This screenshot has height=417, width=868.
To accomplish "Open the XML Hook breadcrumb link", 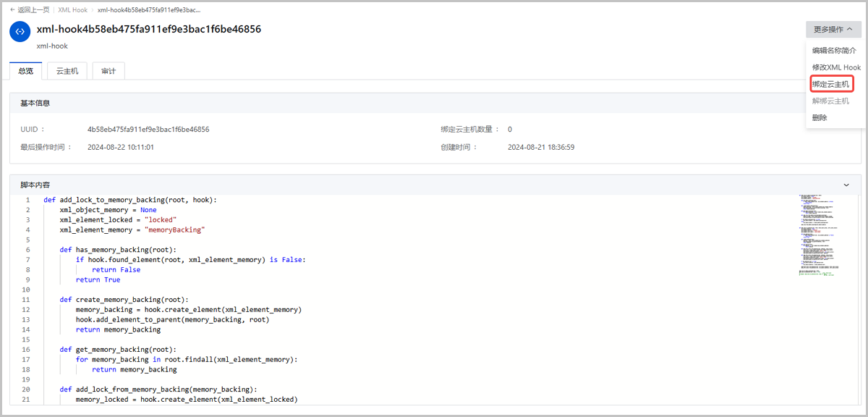I will tap(72, 10).
